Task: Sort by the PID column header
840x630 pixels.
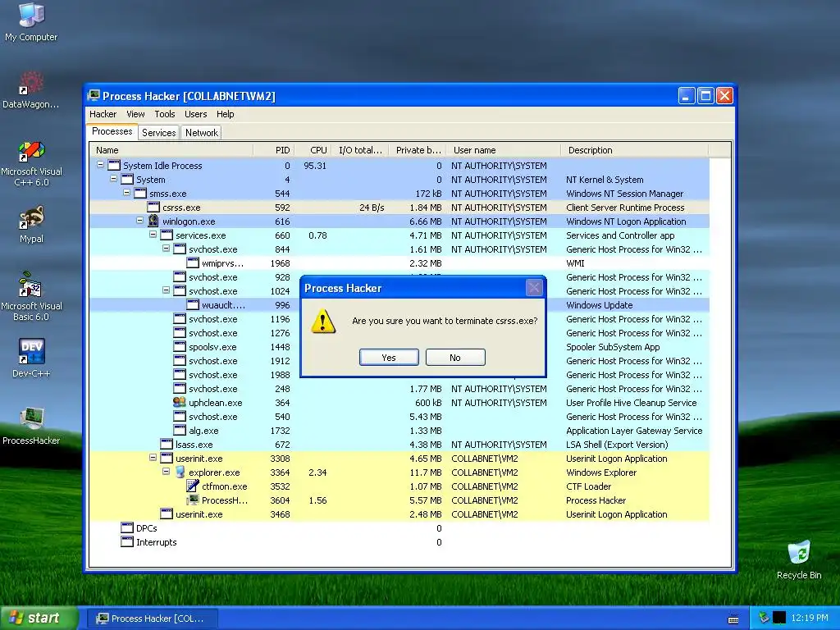Action: pyautogui.click(x=274, y=150)
